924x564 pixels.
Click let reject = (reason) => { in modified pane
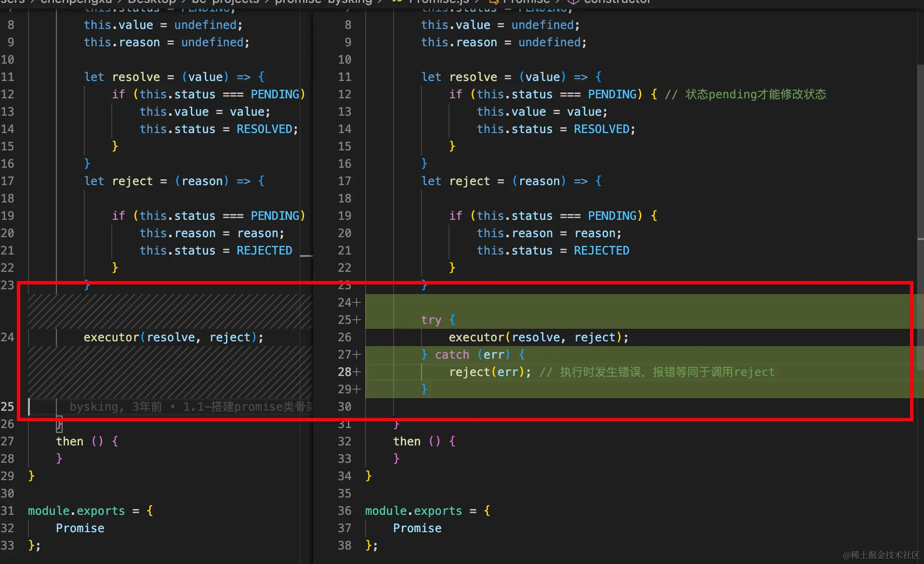pos(511,181)
